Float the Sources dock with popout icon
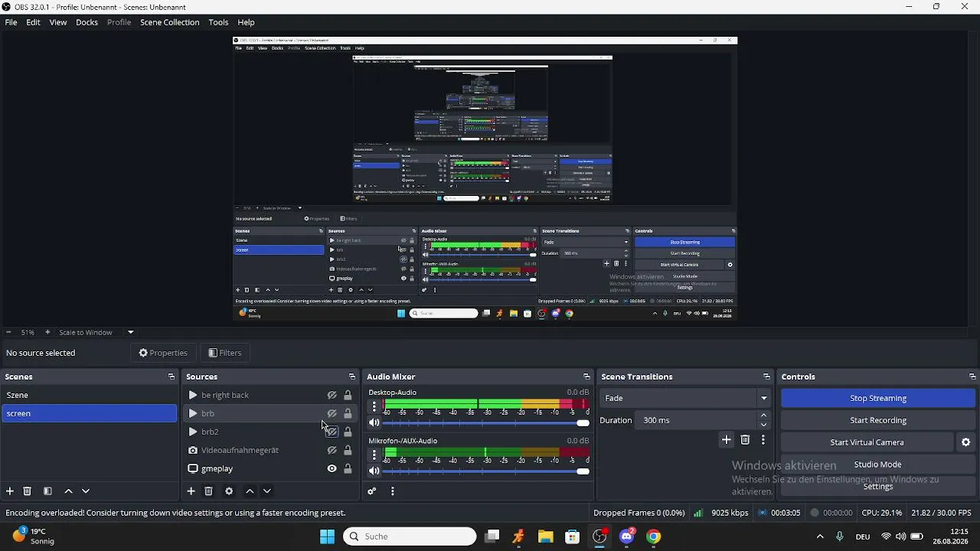Screen dimensions: 980x551 [352, 377]
